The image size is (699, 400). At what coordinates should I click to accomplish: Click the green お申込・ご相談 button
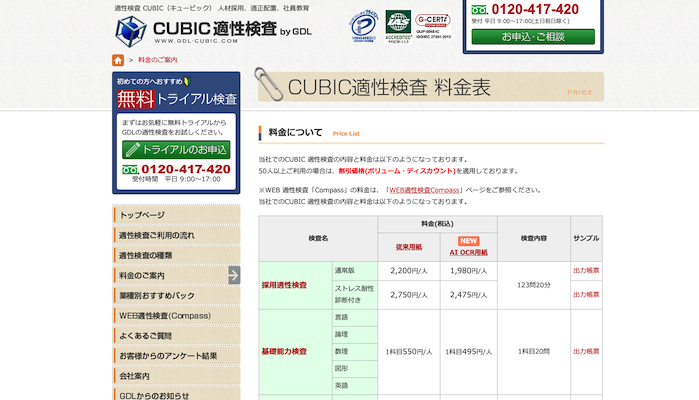(x=533, y=37)
